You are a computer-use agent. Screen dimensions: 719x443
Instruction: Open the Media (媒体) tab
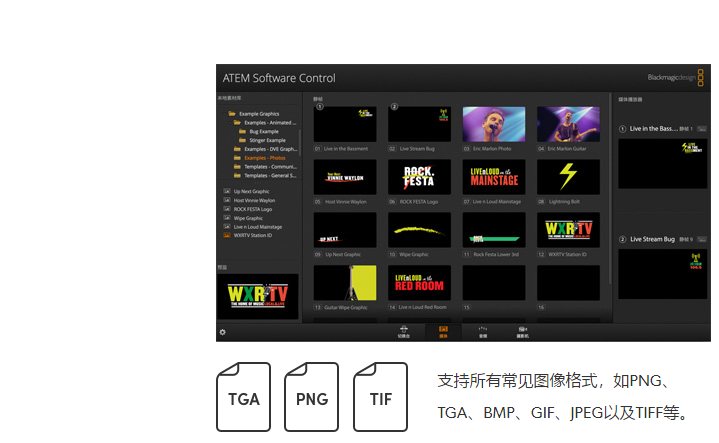(x=444, y=331)
